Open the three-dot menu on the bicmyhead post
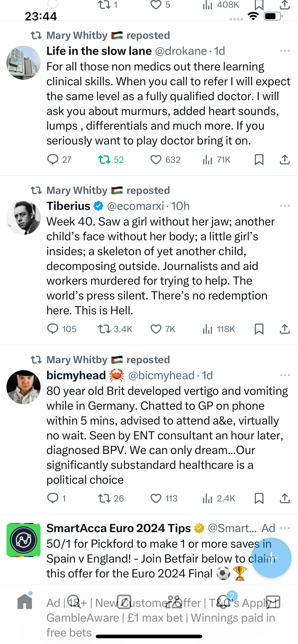Image resolution: width=298 pixels, height=644 pixels. click(285, 375)
